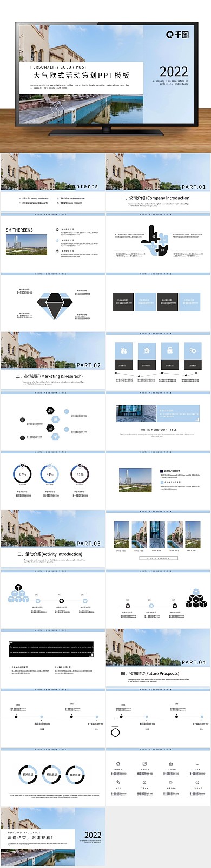Click the WRITE pencil icon

(x=144, y=764)
